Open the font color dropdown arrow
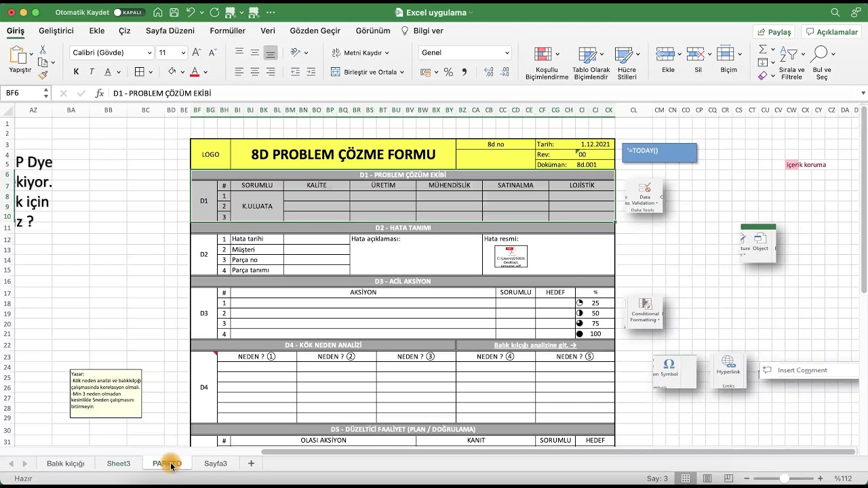This screenshot has width=868, height=488. coord(205,72)
